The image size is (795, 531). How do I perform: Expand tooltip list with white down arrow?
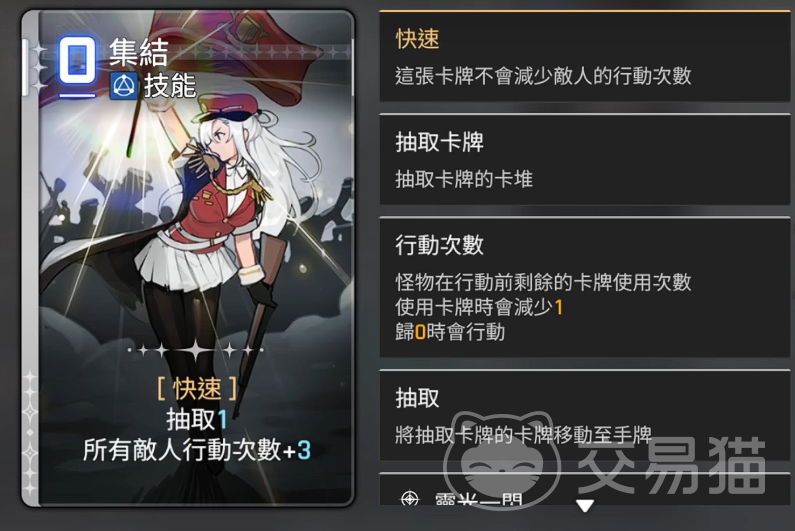[x=585, y=506]
